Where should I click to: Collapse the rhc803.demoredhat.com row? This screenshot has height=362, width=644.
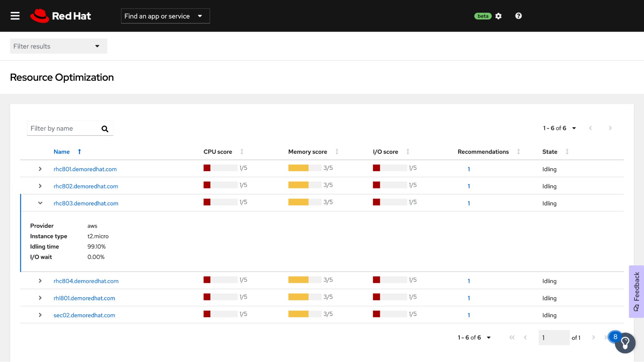click(x=40, y=203)
